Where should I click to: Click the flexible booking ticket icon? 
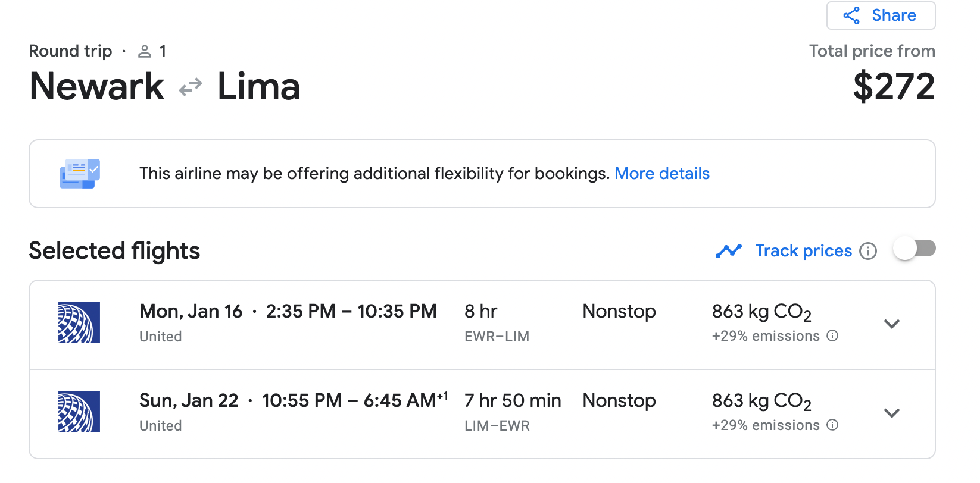(80, 173)
